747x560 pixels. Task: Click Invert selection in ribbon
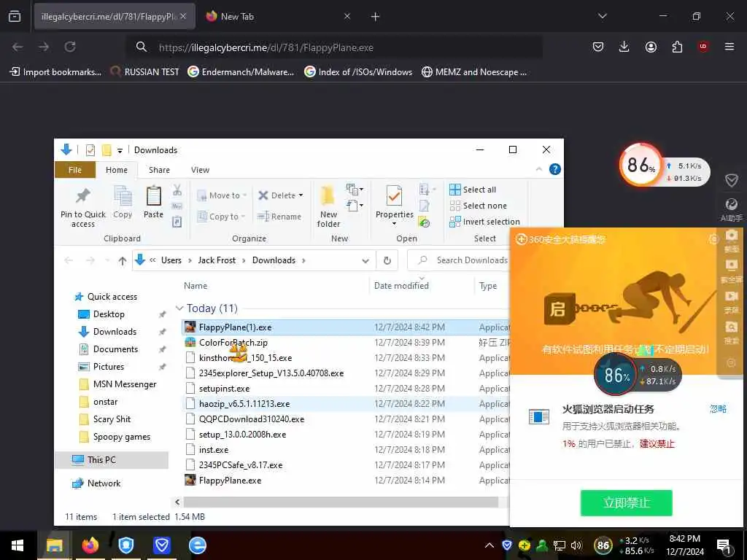point(484,222)
